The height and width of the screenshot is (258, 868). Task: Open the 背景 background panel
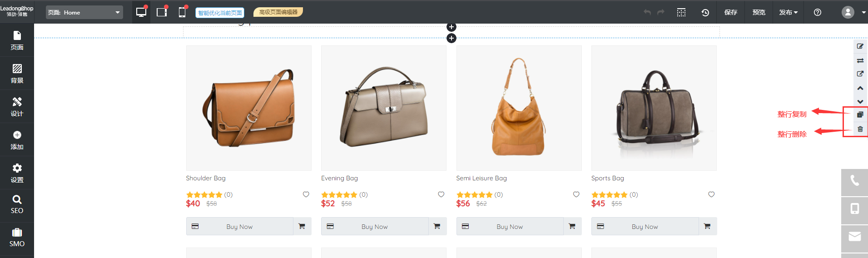pyautogui.click(x=17, y=74)
